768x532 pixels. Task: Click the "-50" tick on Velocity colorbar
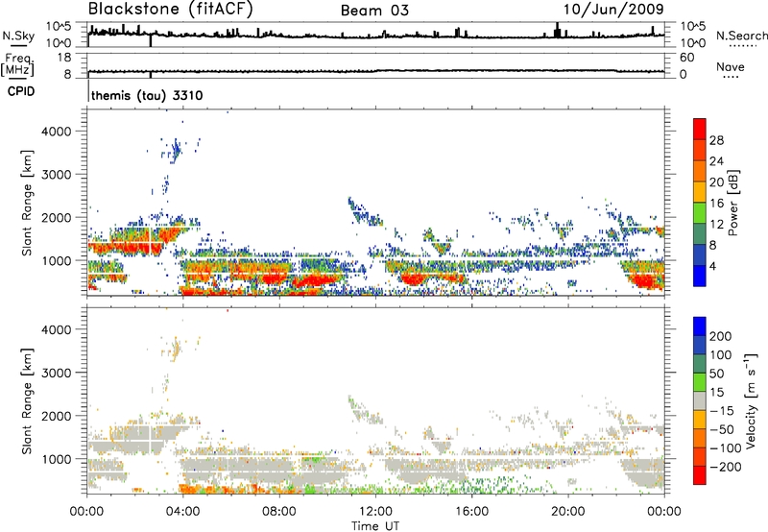coord(722,429)
